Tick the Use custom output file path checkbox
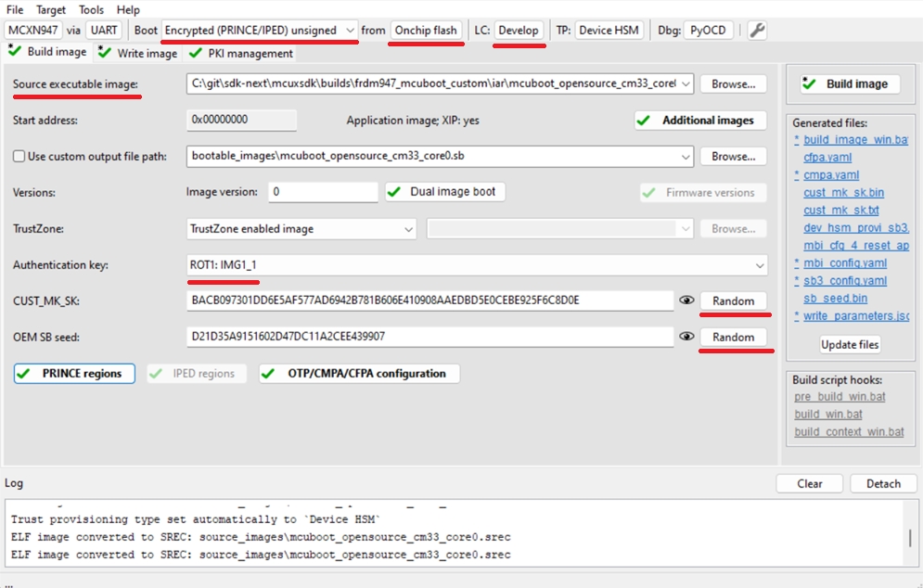Screen dimensions: 923x588 (19, 157)
